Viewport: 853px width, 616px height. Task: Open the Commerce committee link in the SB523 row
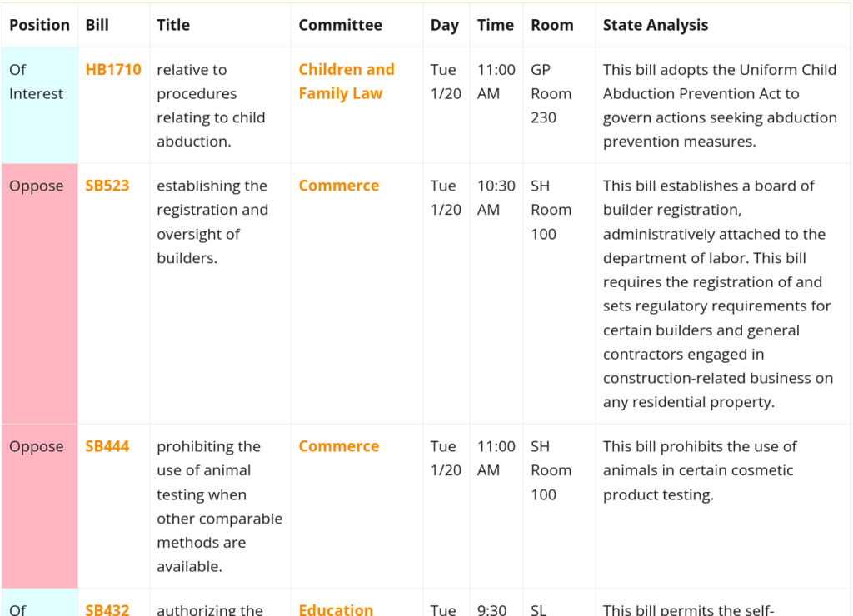point(339,186)
